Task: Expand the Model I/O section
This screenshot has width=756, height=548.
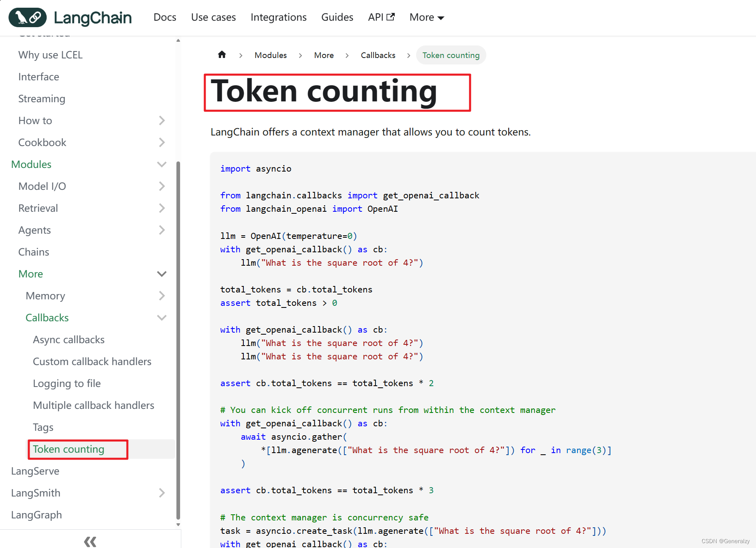Action: point(162,186)
